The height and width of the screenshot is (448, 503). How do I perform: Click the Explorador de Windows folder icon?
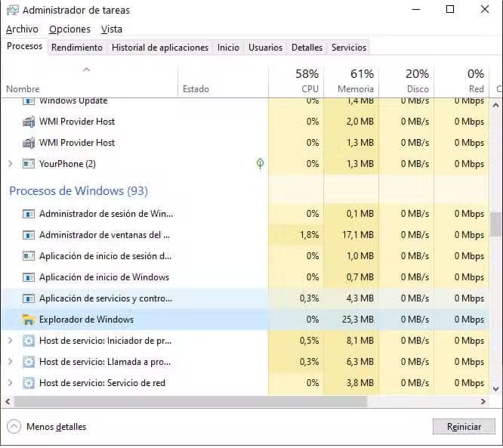tap(29, 320)
